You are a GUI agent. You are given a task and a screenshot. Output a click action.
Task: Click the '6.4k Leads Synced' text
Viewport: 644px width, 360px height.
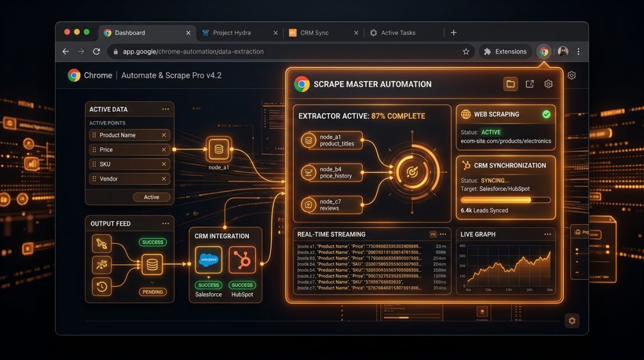click(484, 211)
